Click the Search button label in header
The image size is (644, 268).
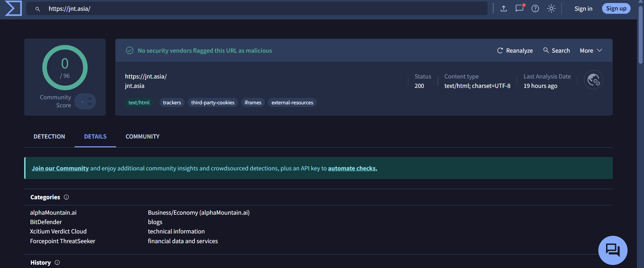(x=561, y=51)
